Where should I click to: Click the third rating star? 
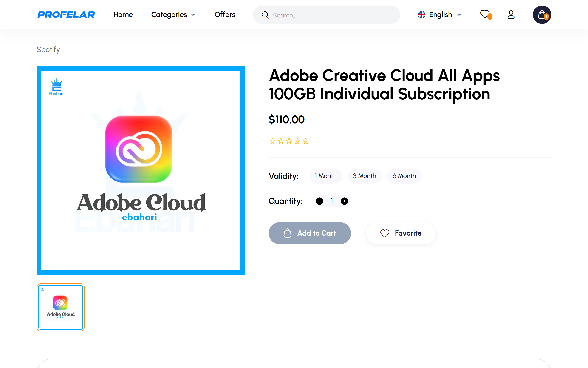[x=289, y=141]
